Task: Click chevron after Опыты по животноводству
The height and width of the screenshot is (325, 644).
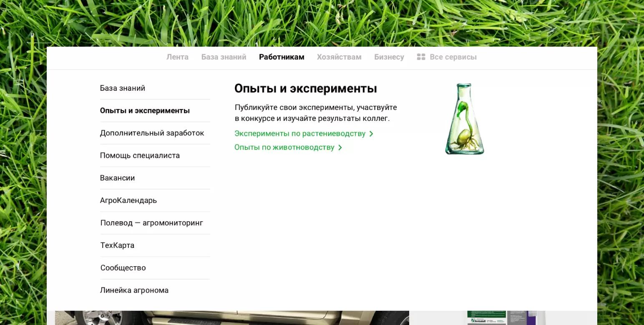Action: [340, 147]
